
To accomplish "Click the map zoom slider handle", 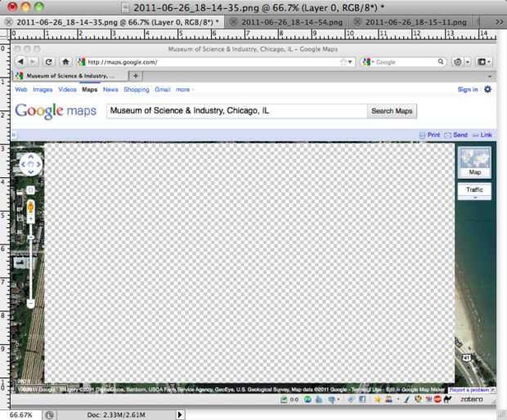I will click(31, 238).
